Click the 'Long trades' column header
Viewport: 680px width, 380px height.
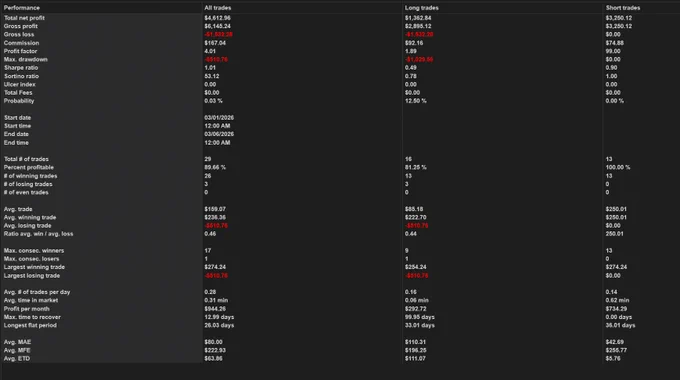pos(422,8)
